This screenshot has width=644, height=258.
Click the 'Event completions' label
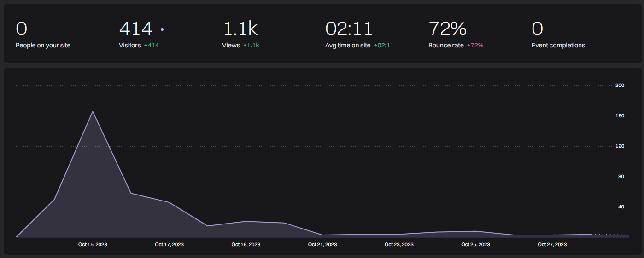558,46
